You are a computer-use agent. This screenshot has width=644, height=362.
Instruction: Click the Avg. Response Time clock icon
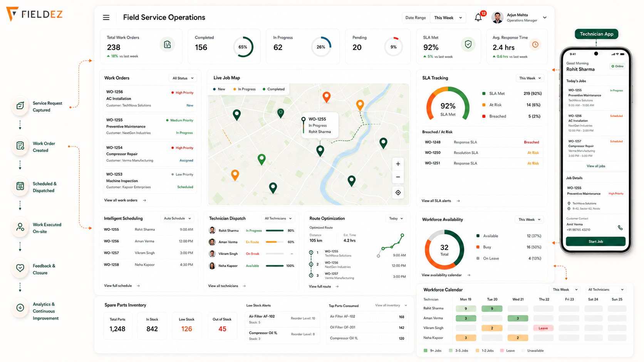[535, 45]
